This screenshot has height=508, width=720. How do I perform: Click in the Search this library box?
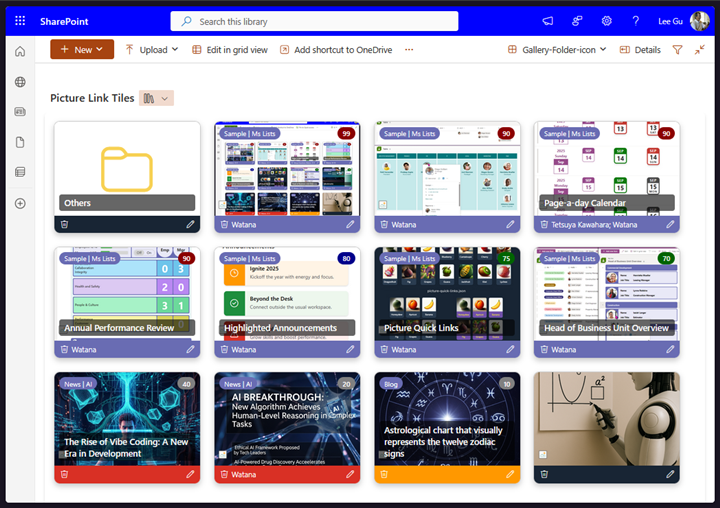(314, 21)
